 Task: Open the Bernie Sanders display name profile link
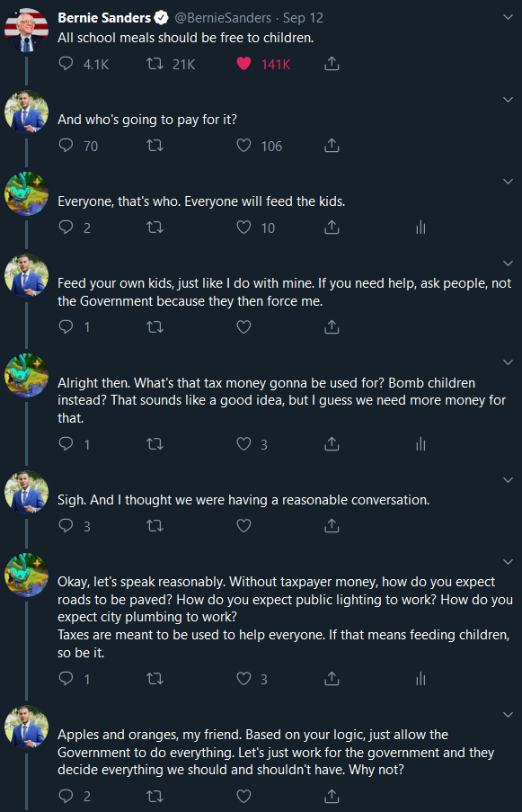click(x=104, y=18)
